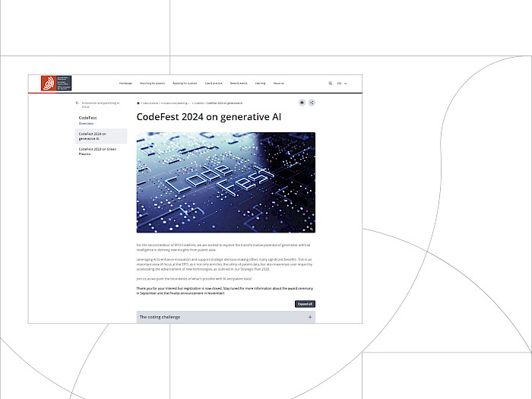Open 'Searching for patents' menu
Image resolution: width=532 pixels, height=399 pixels.
[152, 84]
